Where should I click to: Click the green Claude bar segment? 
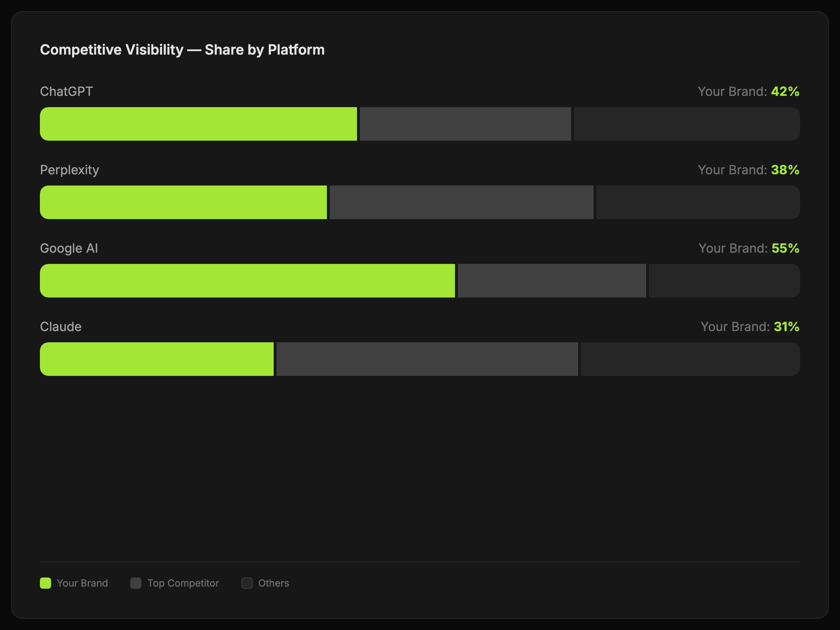pyautogui.click(x=156, y=359)
